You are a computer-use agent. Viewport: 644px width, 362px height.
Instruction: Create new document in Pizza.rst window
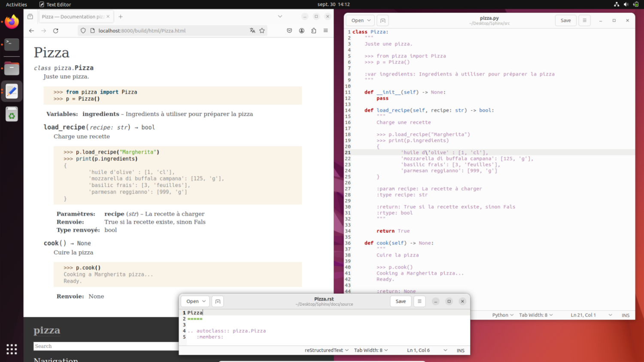[218, 301]
